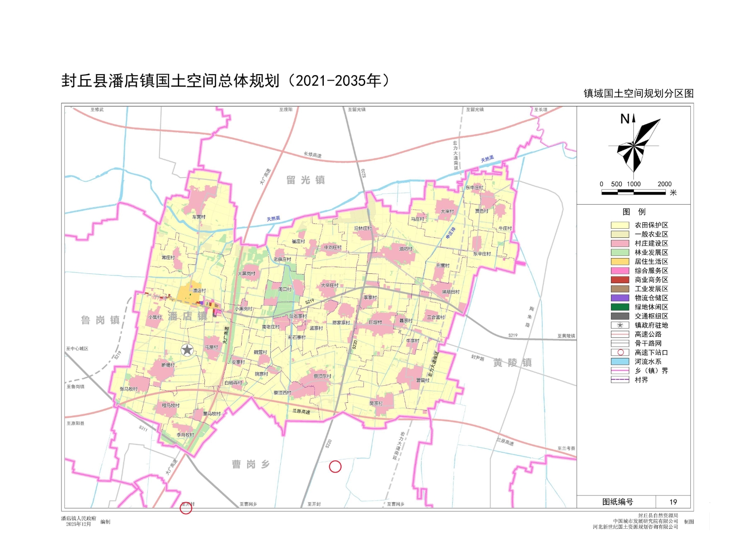Select the 物流仓储区 purple legend swatch
The width and height of the screenshot is (756, 535).
[620, 298]
